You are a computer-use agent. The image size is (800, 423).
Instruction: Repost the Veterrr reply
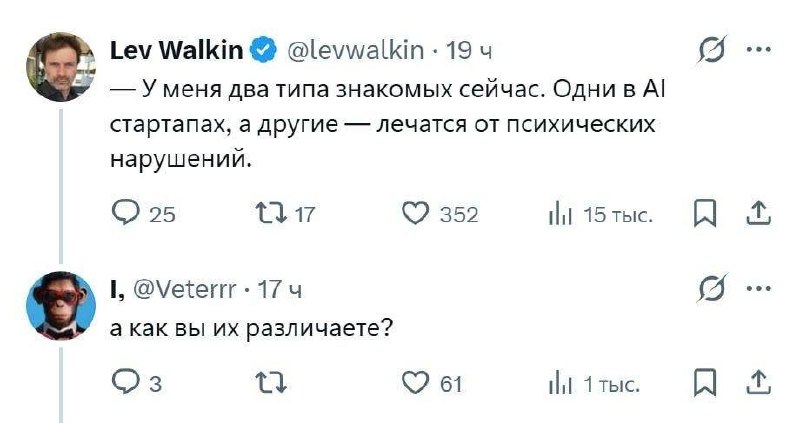pyautogui.click(x=271, y=383)
